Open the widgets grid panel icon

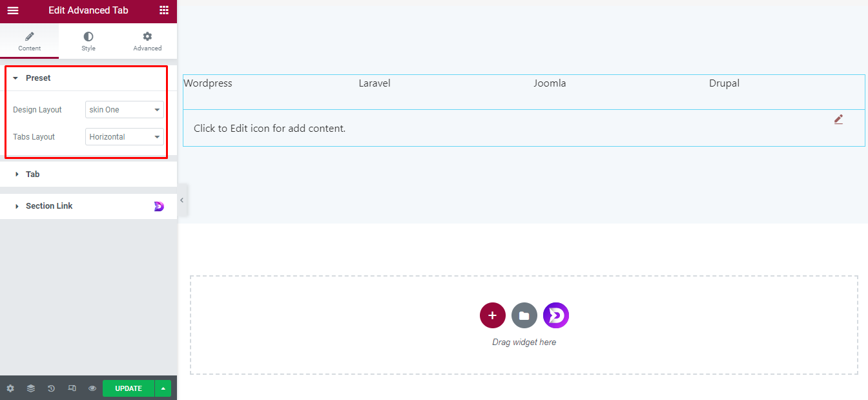[x=164, y=10]
